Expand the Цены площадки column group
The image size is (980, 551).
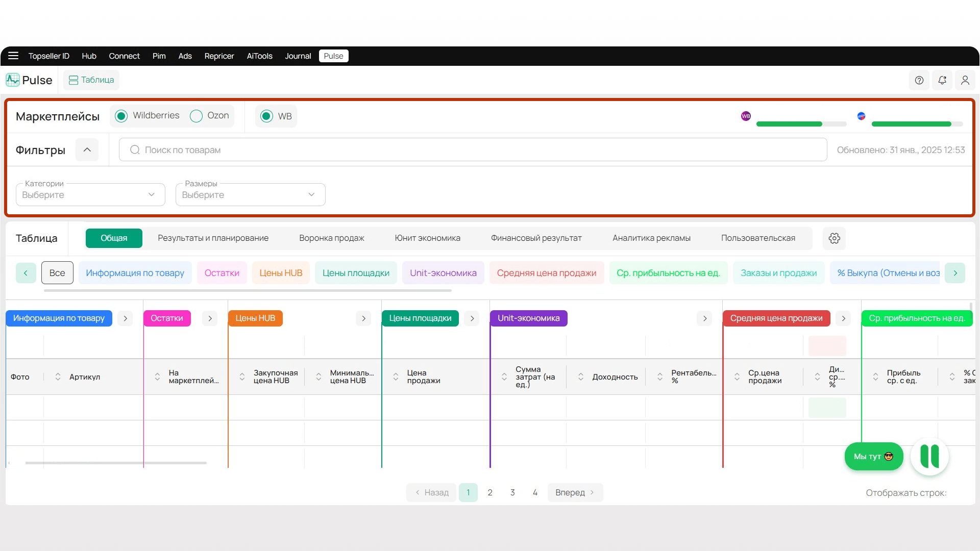472,318
